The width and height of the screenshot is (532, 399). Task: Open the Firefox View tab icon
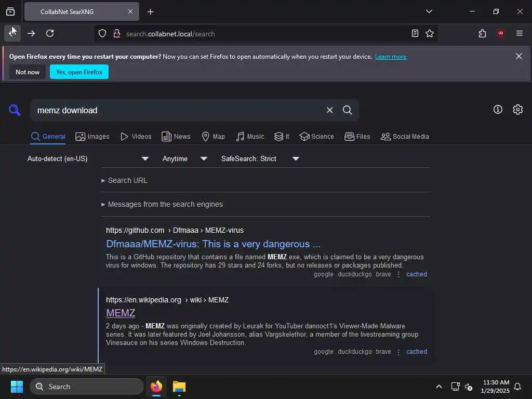pyautogui.click(x=10, y=11)
